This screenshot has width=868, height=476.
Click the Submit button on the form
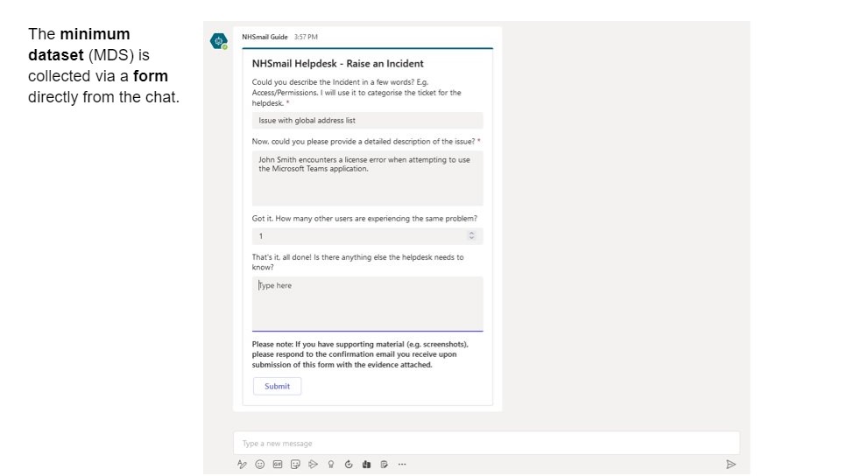[277, 387]
